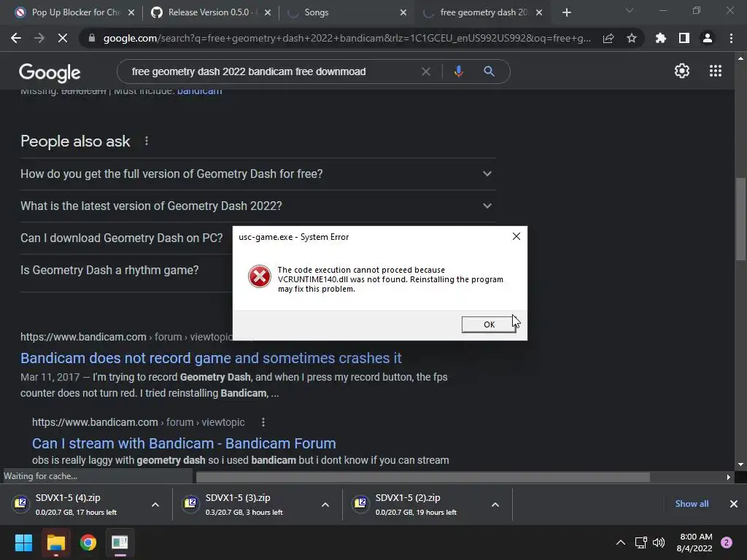The image size is (747, 560).
Task: Open the Chrome profile avatar
Action: 708,38
